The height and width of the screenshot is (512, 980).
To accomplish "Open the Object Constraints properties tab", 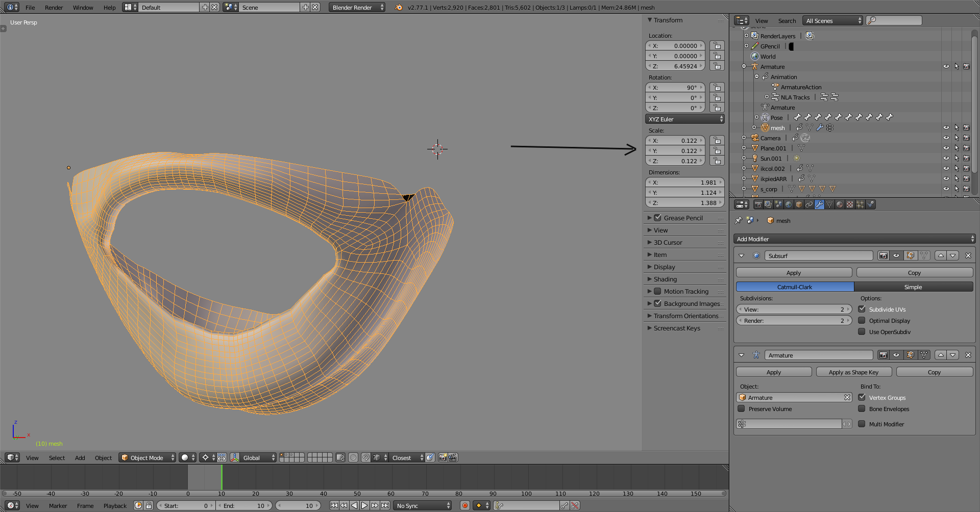I will pos(809,204).
